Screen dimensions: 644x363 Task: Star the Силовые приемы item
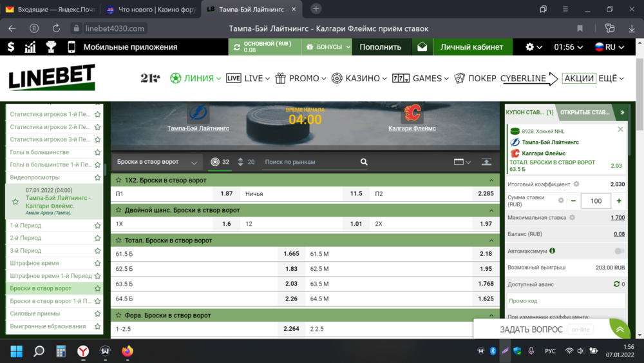[97, 313]
